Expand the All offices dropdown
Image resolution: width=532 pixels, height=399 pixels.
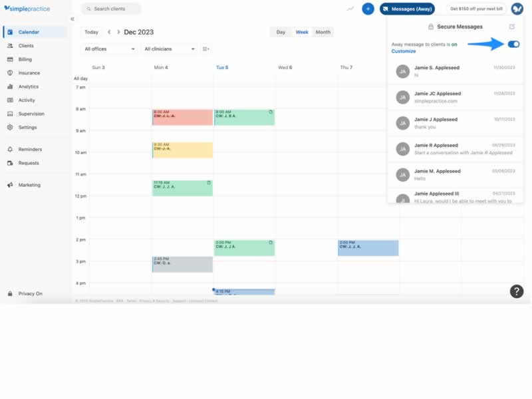click(x=110, y=49)
